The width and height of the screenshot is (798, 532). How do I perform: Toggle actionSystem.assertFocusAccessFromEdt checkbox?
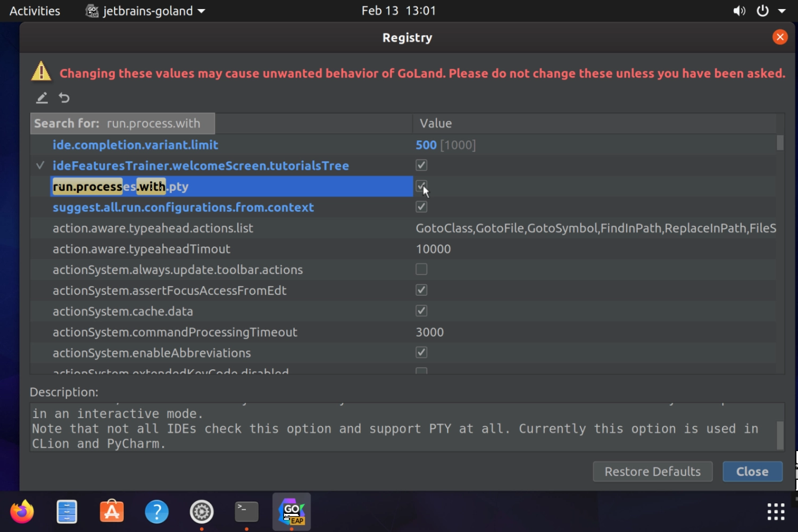(x=421, y=290)
